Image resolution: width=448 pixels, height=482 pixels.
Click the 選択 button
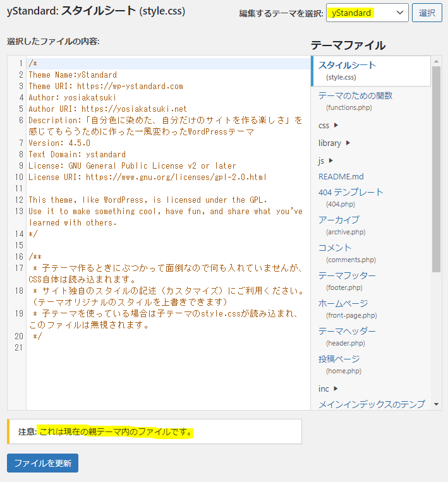click(x=427, y=13)
